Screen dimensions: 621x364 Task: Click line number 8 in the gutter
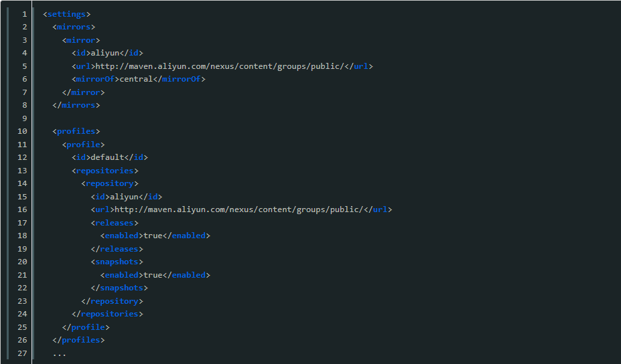click(24, 105)
